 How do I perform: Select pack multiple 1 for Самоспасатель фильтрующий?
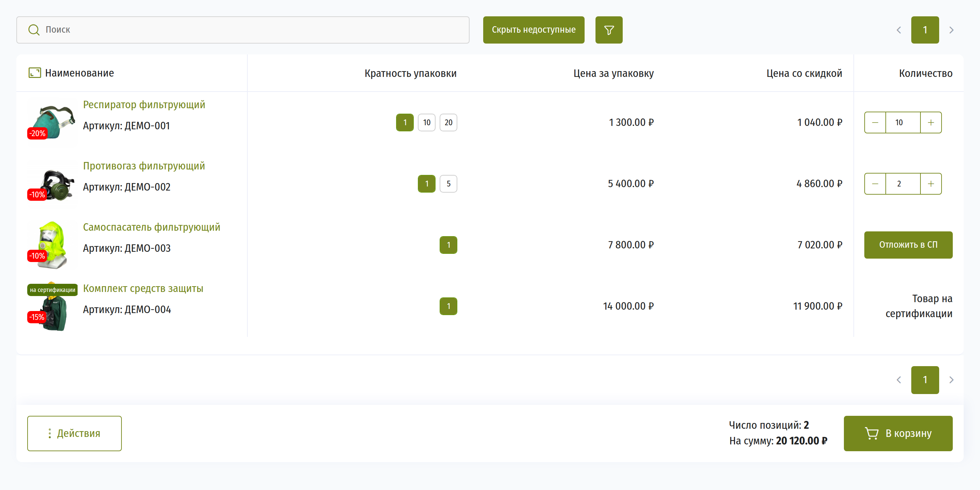coord(448,245)
